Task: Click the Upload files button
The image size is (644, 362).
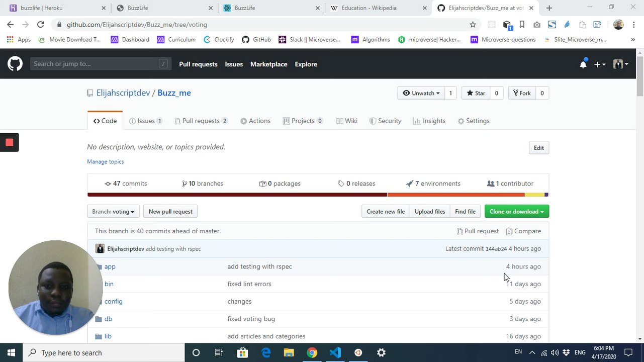Action: (x=430, y=212)
